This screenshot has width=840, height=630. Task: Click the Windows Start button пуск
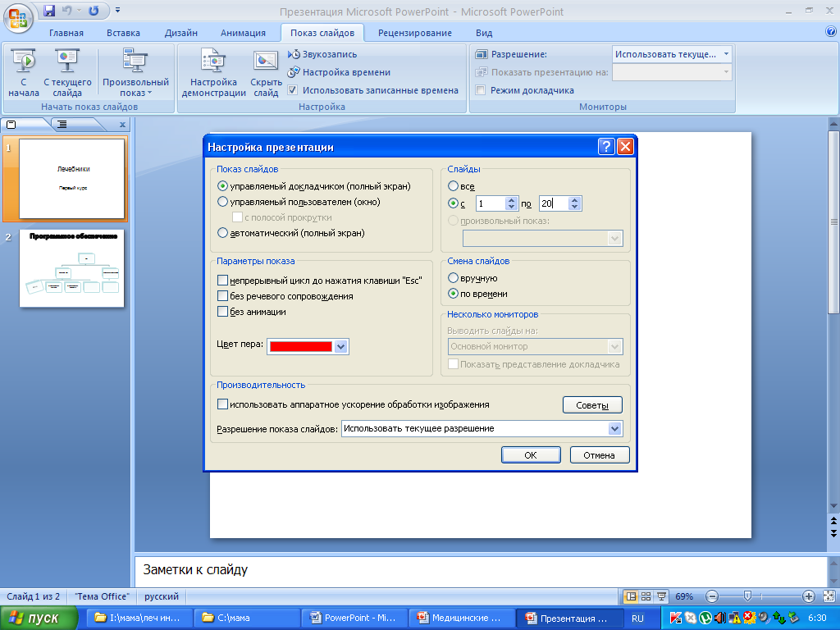tap(39, 619)
